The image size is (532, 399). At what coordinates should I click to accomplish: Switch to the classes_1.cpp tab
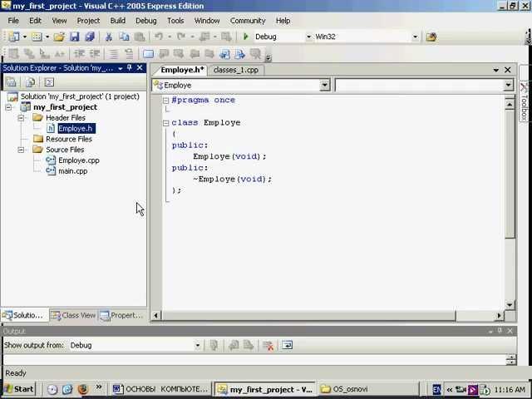click(x=236, y=70)
